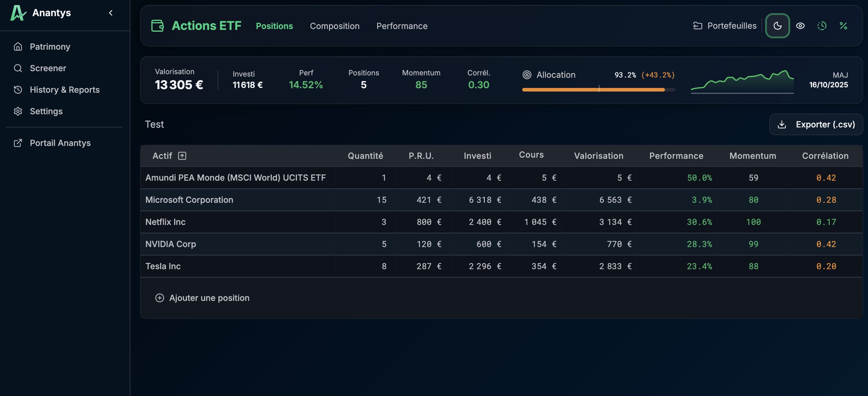This screenshot has width=868, height=396.
Task: Click the history clock icon in header
Action: click(x=822, y=26)
